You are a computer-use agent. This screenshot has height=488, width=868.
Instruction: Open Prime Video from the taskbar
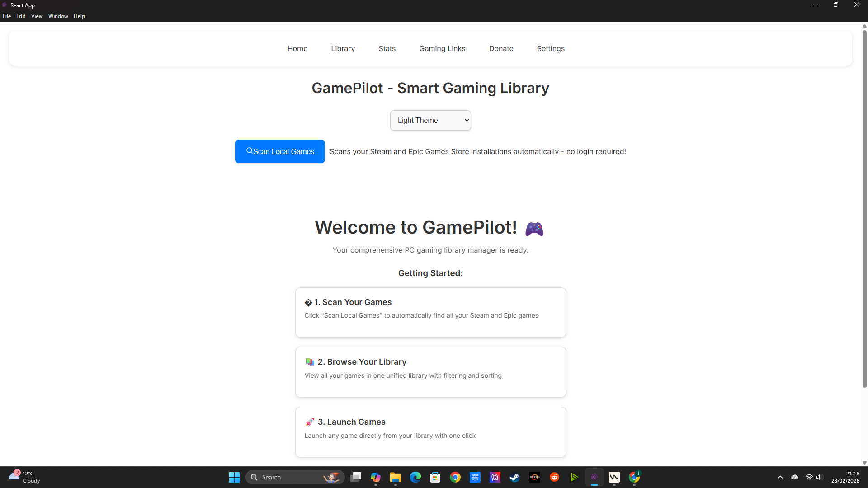click(x=475, y=477)
